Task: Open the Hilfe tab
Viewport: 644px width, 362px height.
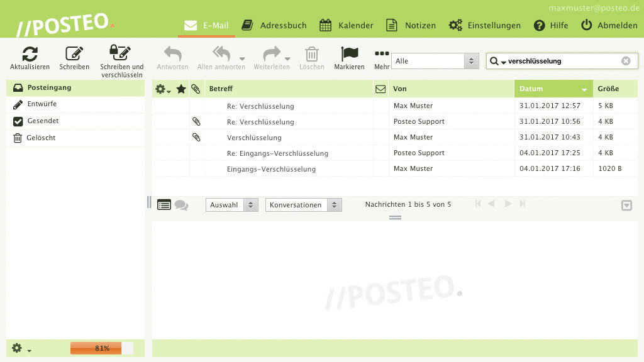Action: tap(551, 25)
